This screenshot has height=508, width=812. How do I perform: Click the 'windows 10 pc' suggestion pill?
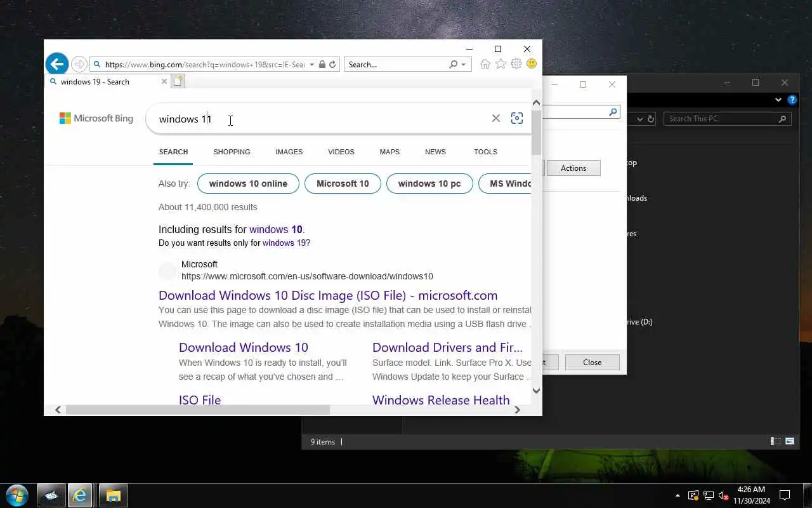429,184
